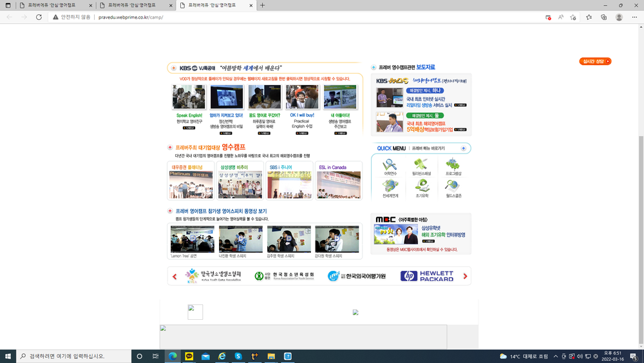This screenshot has height=363, width=644.
Task: Expand the QUICK MENU plus button
Action: [x=463, y=148]
